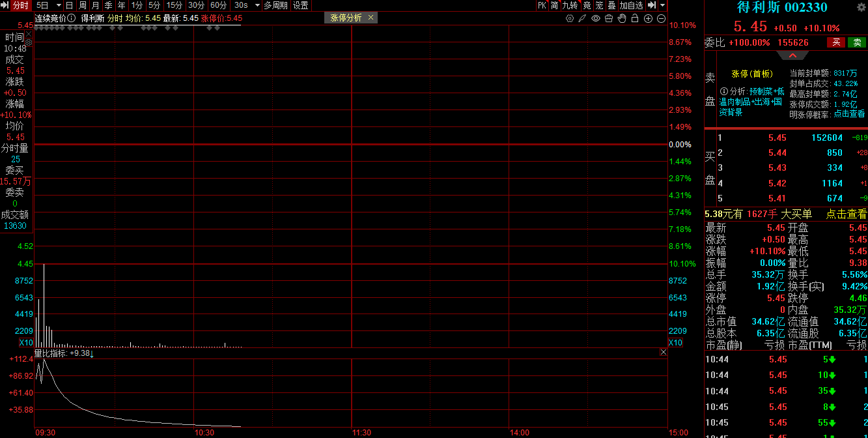Image resolution: width=868 pixels, height=438 pixels.
Task: Click 点击查看 link next to 大买单
Action: pos(847,214)
